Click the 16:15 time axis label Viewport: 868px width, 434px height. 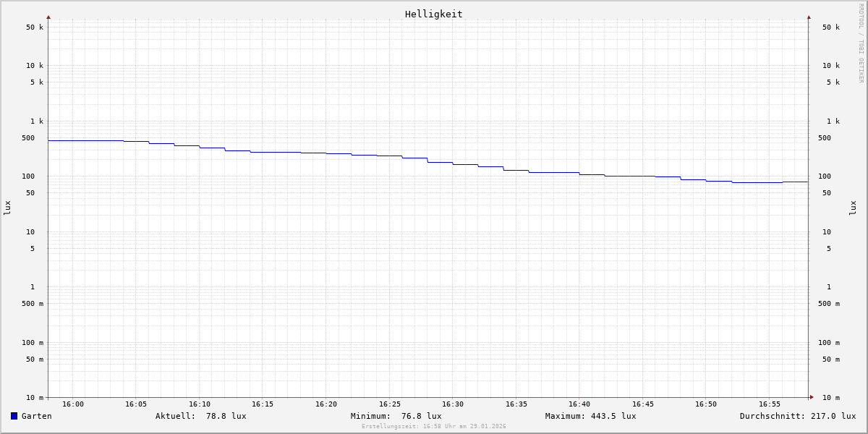[263, 404]
